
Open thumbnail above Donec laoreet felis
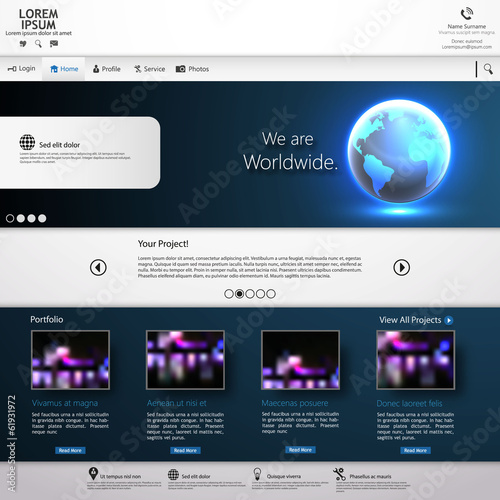415,360
